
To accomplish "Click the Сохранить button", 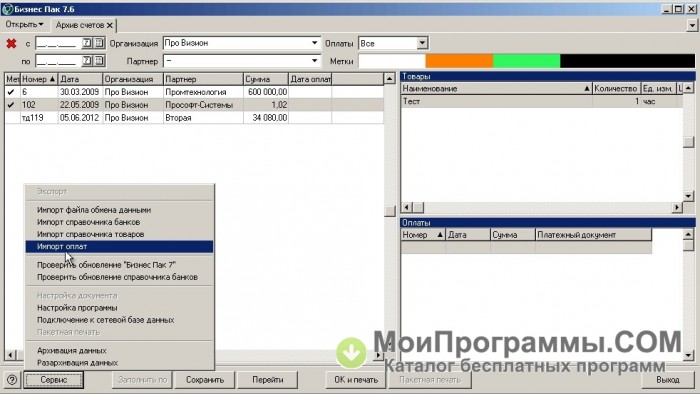I will tap(204, 380).
